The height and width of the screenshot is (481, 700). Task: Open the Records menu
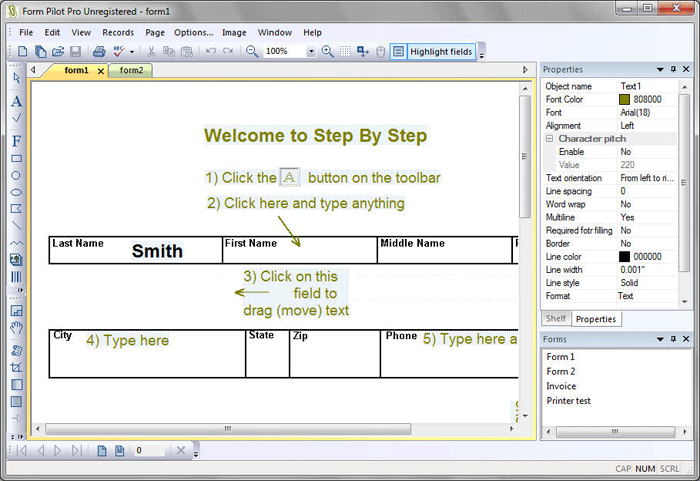117,32
